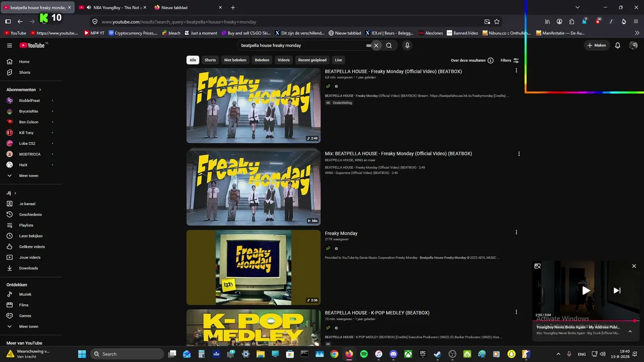Go to the YouTube logo home link
The height and width of the screenshot is (362, 644).
click(33, 45)
